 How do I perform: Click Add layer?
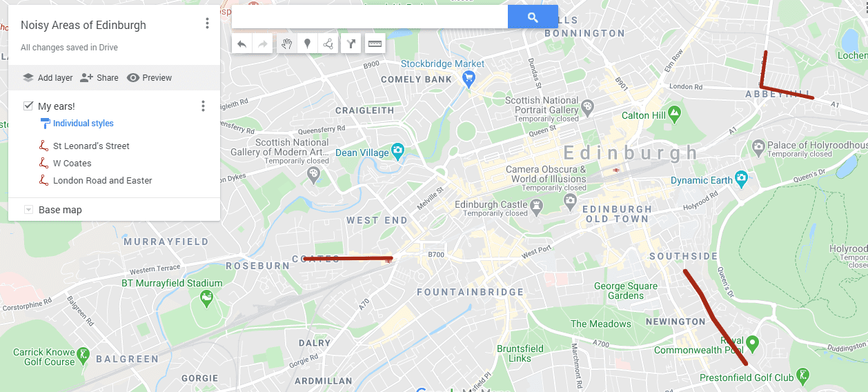(48, 78)
